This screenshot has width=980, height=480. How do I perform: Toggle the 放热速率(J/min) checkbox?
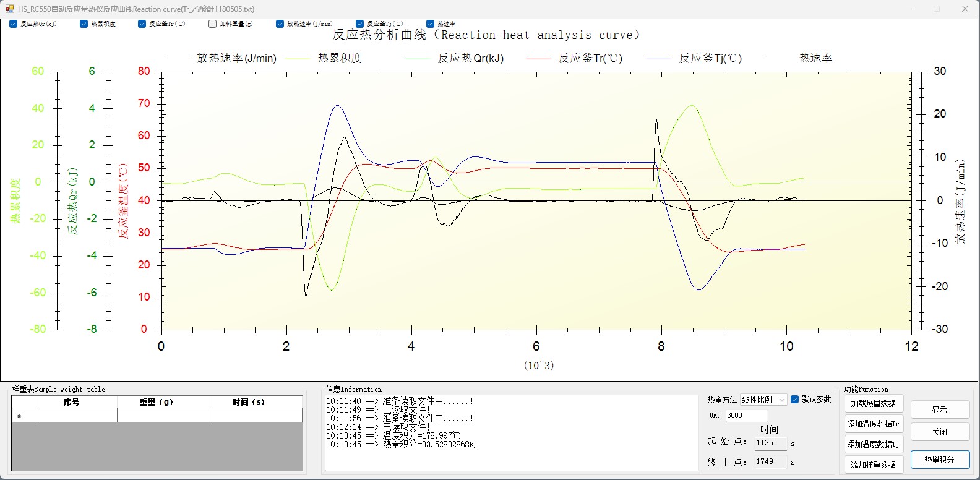tap(280, 24)
